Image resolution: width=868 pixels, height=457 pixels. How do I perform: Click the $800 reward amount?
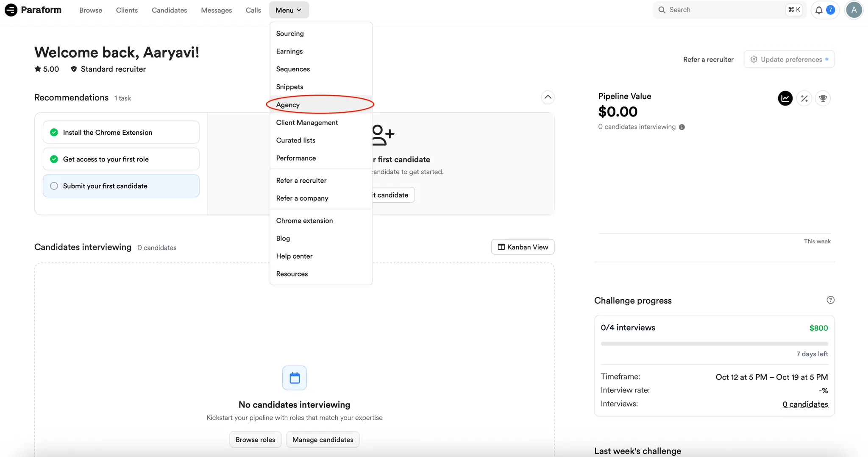818,328
